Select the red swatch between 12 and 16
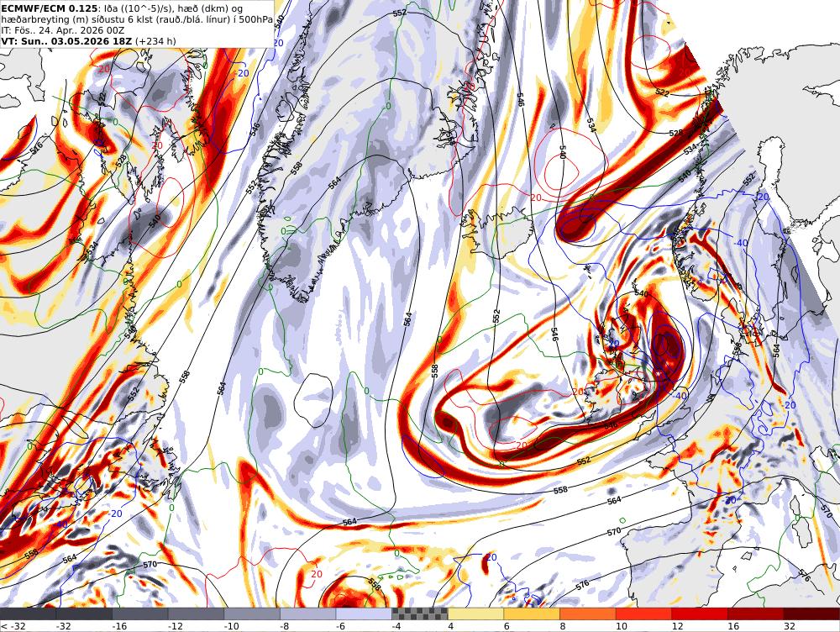The image size is (840, 632). [700, 614]
